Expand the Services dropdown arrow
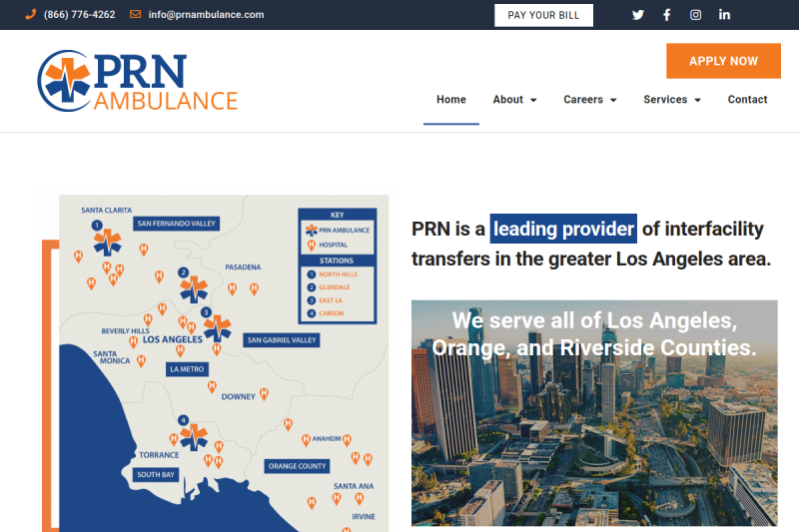Viewport: 799px width, 532px height. coord(697,100)
